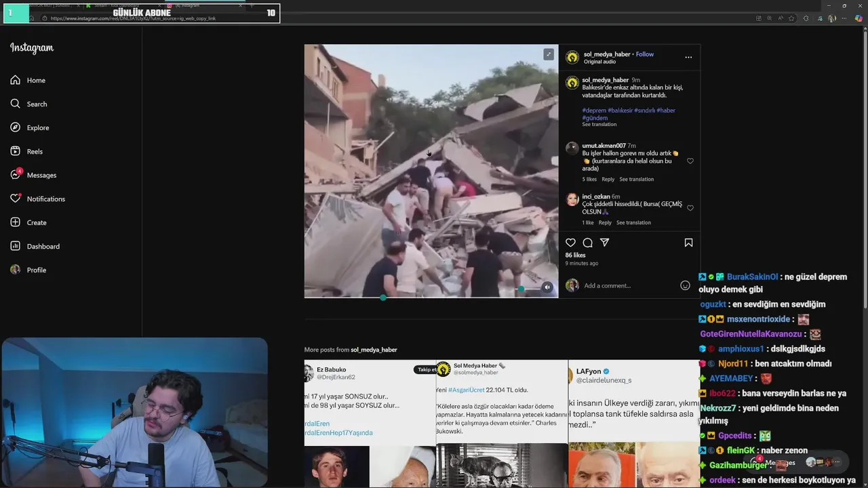Image resolution: width=868 pixels, height=488 pixels.
Task: View the 86 likes count
Action: [x=575, y=256]
